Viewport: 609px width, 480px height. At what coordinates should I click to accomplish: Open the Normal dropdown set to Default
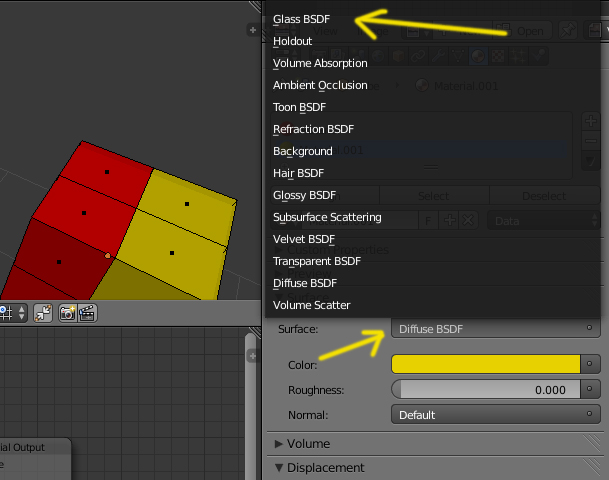click(496, 415)
